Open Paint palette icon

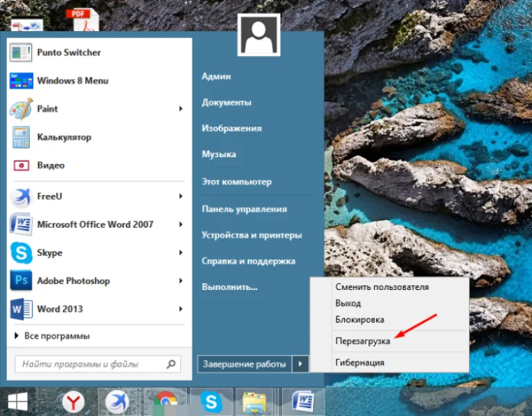21,109
